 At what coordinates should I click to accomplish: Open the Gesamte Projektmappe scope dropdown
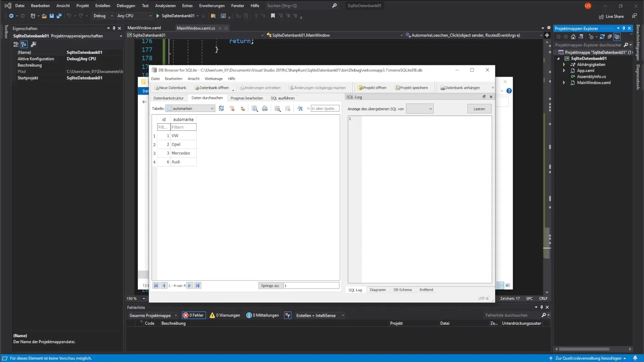coord(153,315)
